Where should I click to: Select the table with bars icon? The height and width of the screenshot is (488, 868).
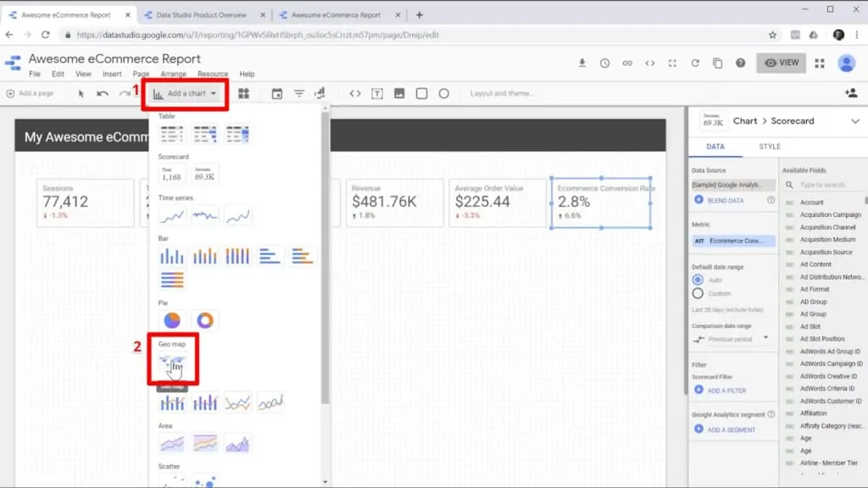click(205, 134)
